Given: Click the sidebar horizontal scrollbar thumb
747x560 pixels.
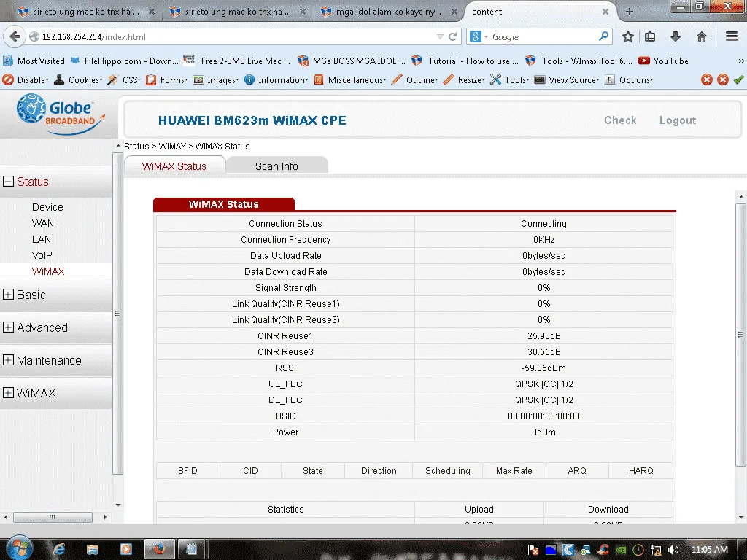Looking at the screenshot, I should coord(53,517).
